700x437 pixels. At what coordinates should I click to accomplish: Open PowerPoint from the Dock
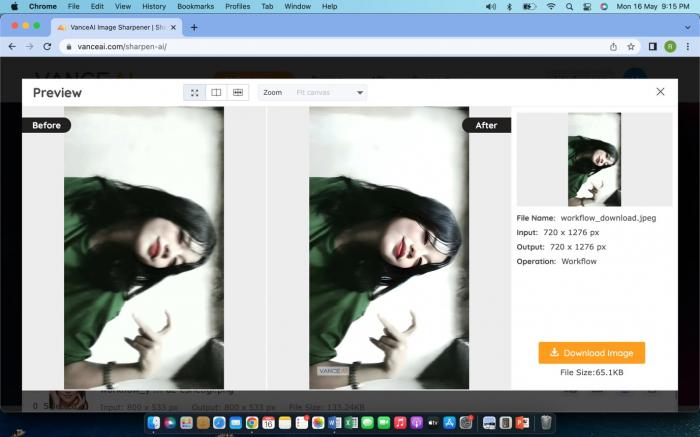point(522,422)
